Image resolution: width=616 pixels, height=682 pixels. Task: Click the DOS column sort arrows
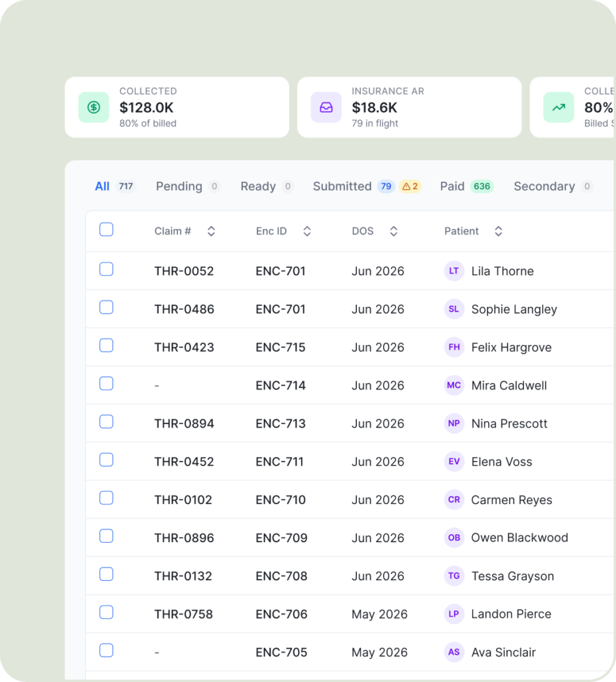(x=394, y=231)
